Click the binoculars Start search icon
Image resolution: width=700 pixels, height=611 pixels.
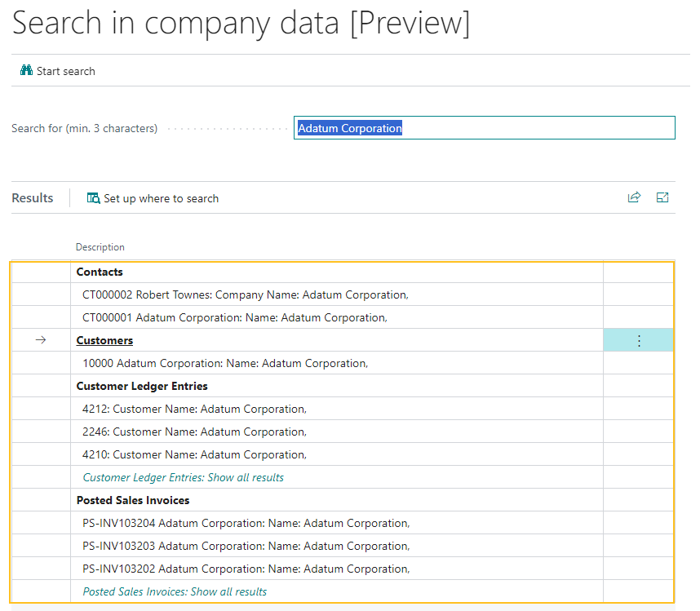[x=26, y=71]
